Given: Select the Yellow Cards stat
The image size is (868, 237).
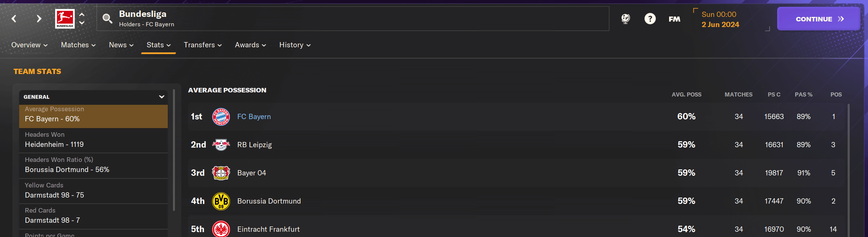Looking at the screenshot, I should pyautogui.click(x=93, y=191).
